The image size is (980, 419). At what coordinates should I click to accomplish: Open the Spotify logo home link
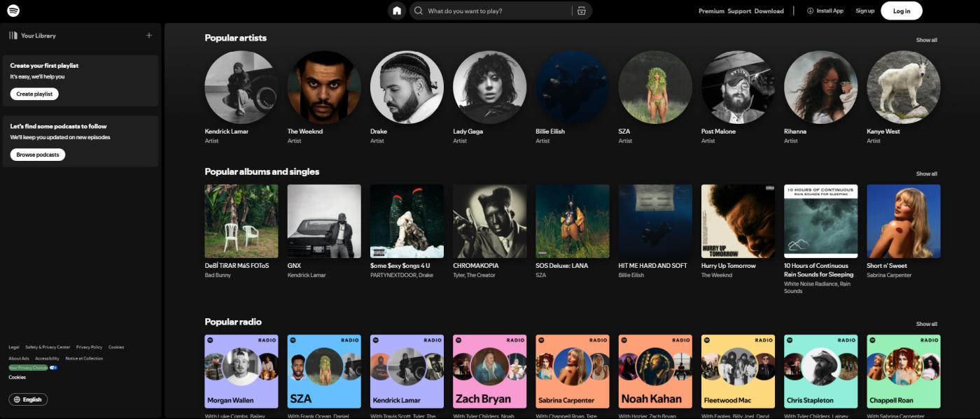pyautogui.click(x=13, y=10)
